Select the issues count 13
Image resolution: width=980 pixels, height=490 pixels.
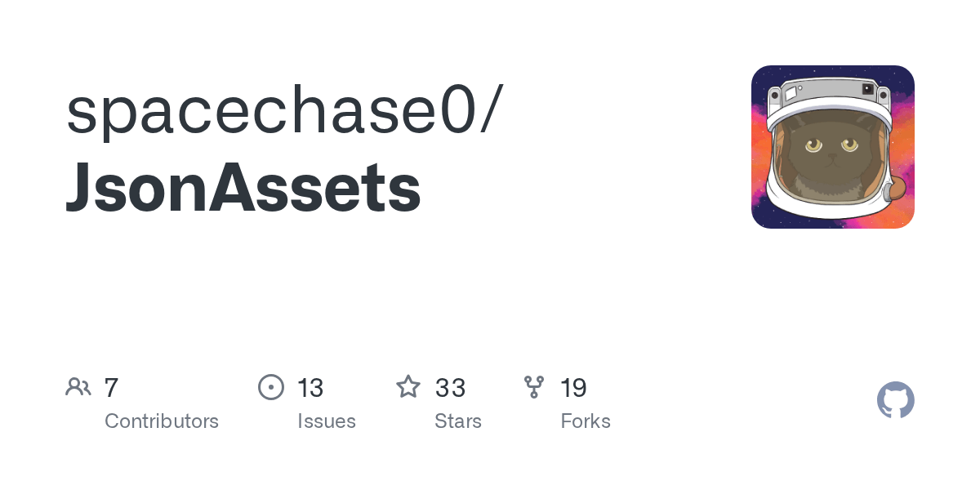point(310,388)
